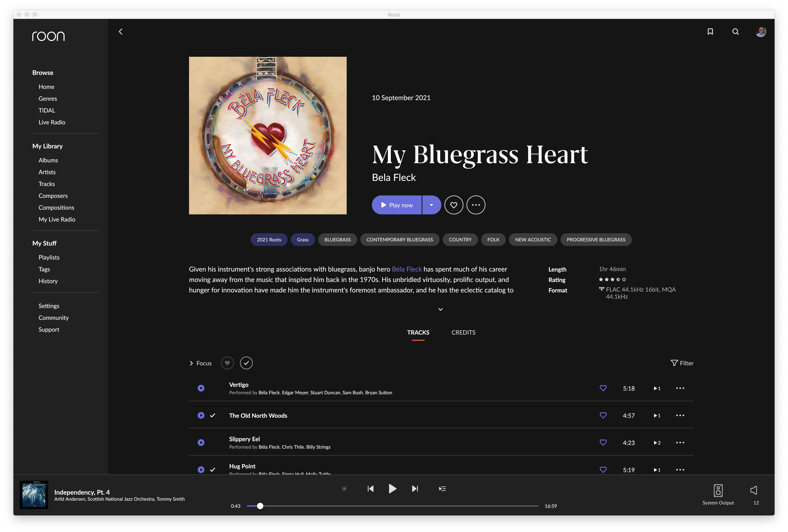This screenshot has height=532, width=788.
Task: Open more options for Vertigo
Action: click(x=680, y=388)
